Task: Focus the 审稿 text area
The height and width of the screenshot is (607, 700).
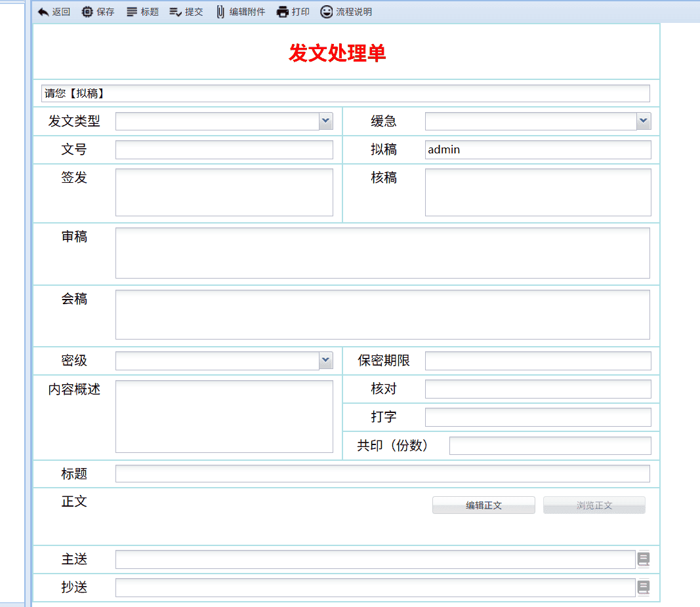Action: point(382,253)
